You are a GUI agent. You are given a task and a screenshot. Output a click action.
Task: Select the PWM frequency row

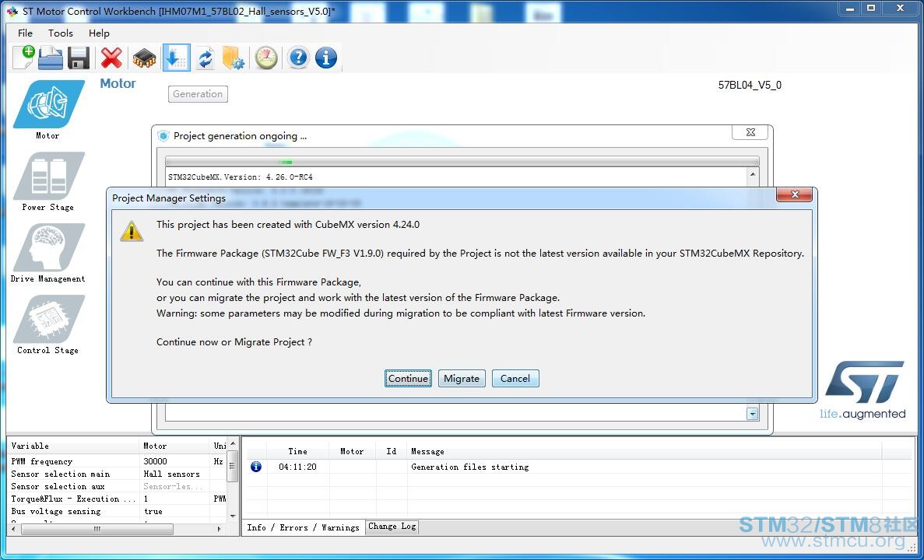[117, 461]
